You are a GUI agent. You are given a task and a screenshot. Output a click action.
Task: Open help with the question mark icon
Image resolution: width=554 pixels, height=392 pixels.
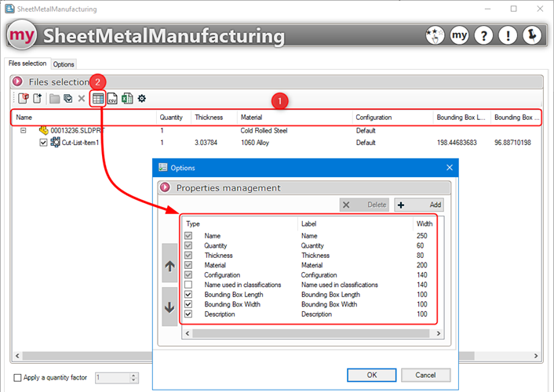(483, 35)
